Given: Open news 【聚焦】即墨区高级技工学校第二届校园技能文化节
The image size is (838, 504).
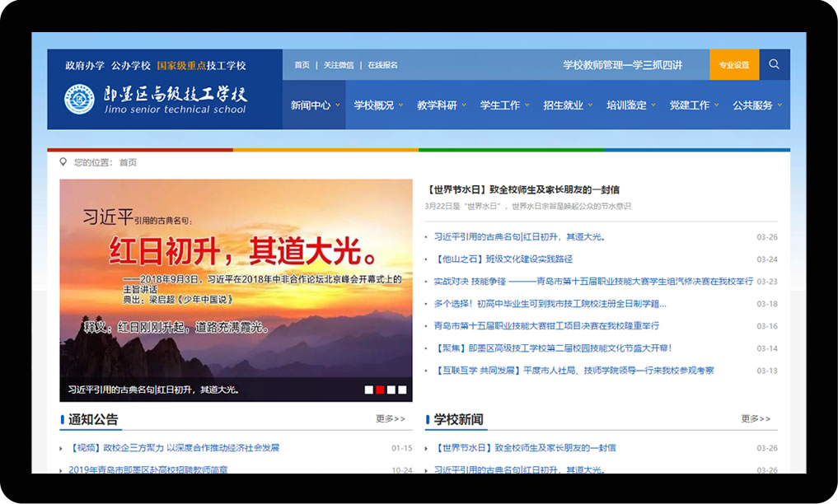Looking at the screenshot, I should click(x=553, y=348).
